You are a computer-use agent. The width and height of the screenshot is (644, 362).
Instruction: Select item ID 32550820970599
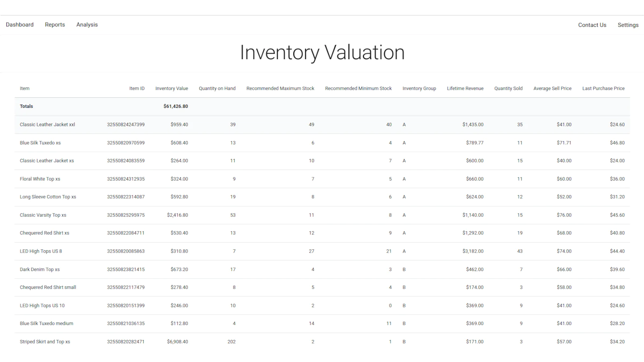[x=126, y=143]
